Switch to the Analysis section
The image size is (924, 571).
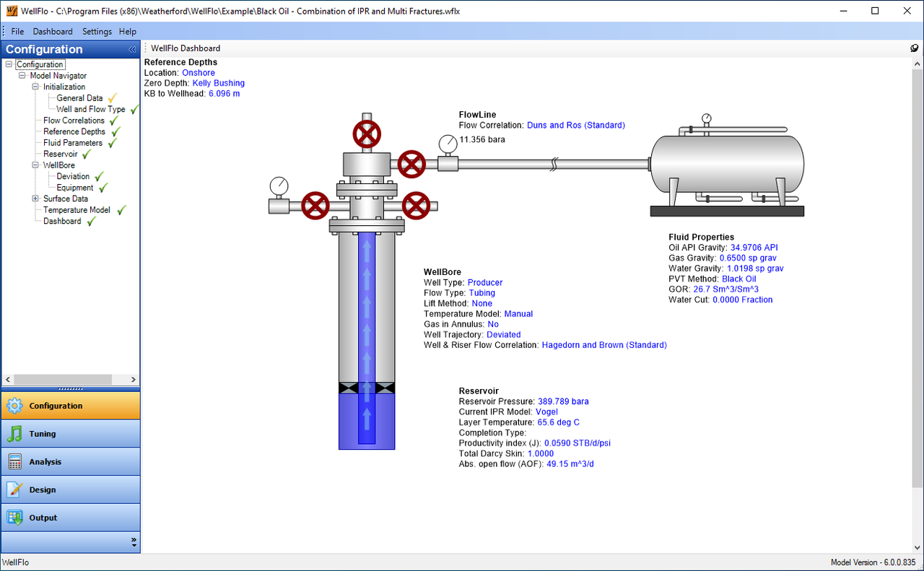coord(71,462)
